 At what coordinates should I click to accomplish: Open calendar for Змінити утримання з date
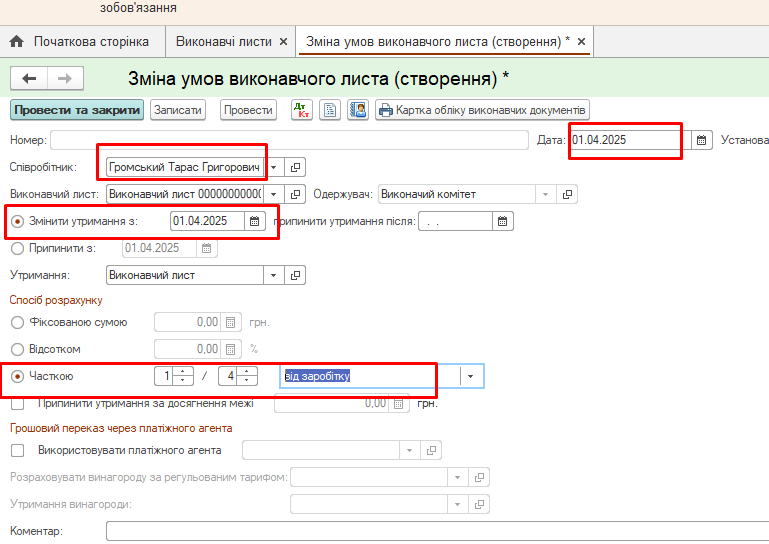click(255, 221)
